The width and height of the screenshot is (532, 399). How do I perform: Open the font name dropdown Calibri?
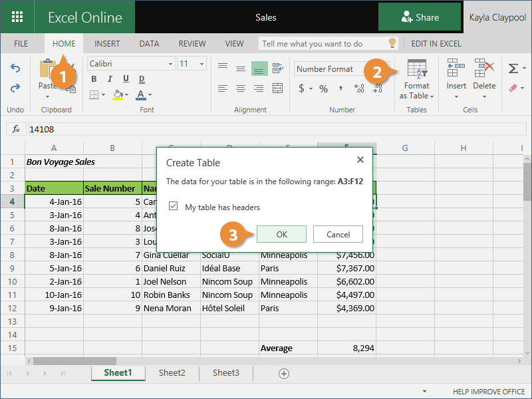point(130,64)
